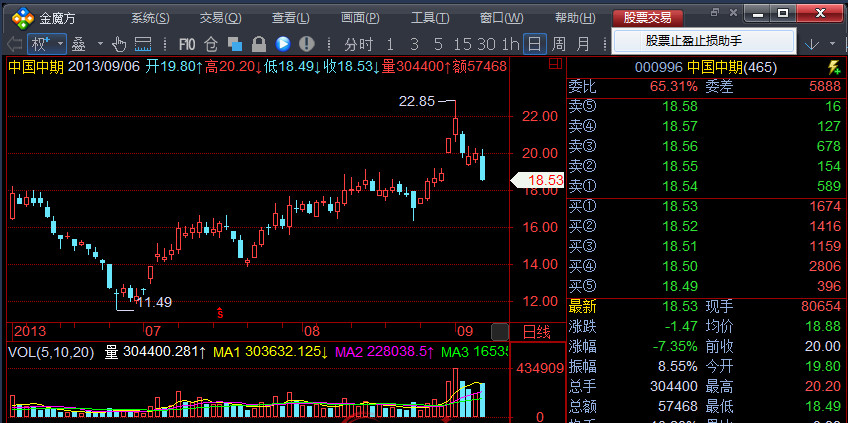Click the 金魔方 app logo icon
This screenshot has width=848, height=423.
tap(23, 19)
